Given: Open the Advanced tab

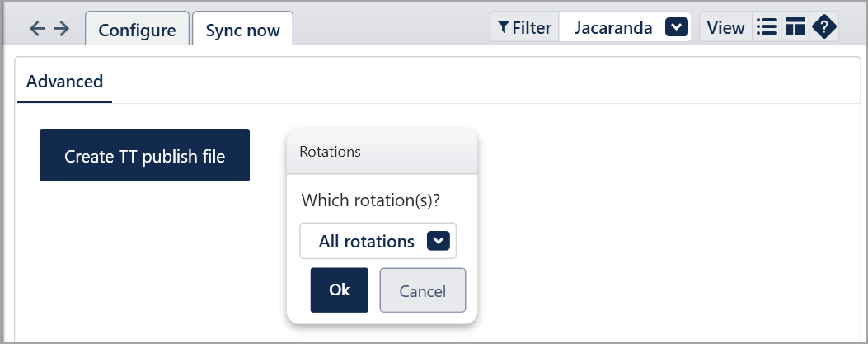Looking at the screenshot, I should click(65, 82).
